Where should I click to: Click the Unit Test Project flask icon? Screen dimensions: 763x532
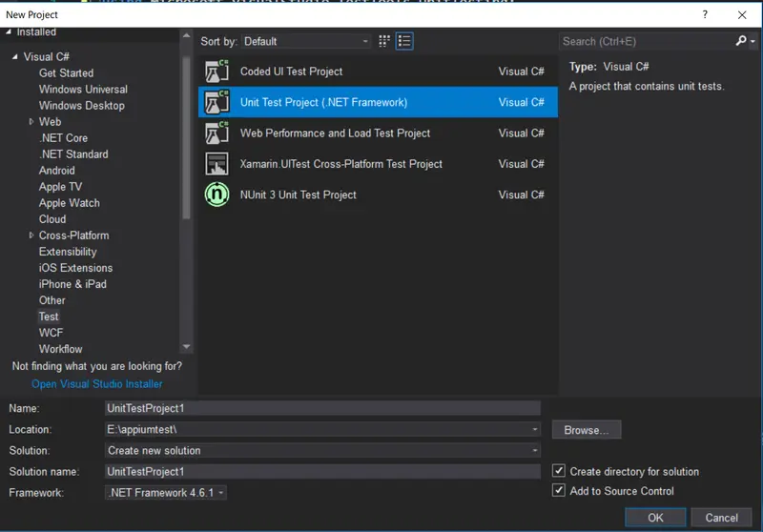point(217,102)
